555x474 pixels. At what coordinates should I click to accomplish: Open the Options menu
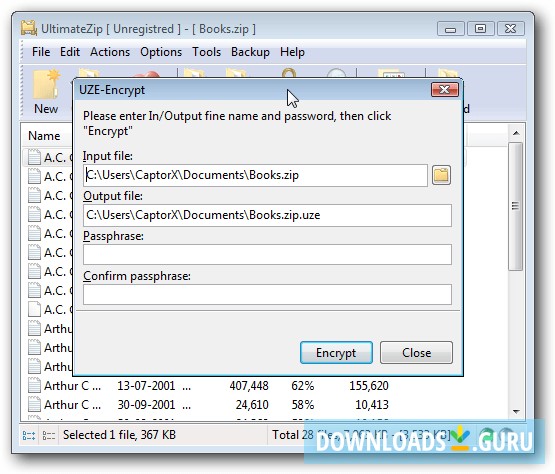[x=161, y=52]
